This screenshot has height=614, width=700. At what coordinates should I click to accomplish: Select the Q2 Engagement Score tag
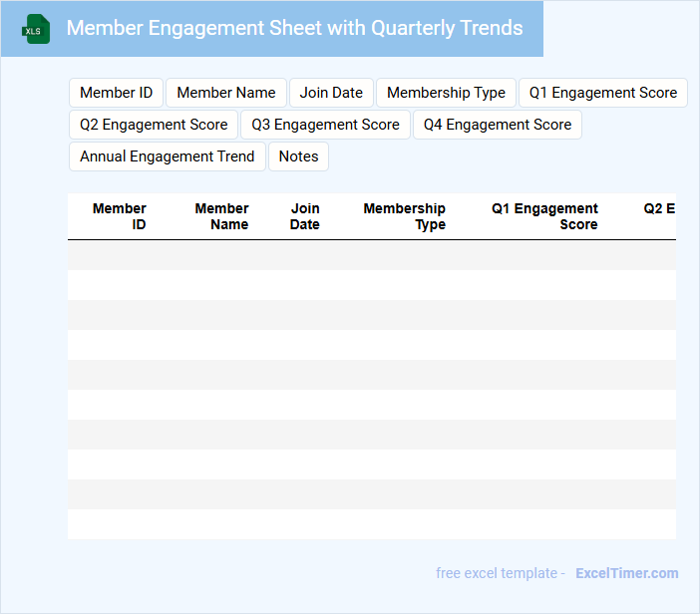coord(154,125)
